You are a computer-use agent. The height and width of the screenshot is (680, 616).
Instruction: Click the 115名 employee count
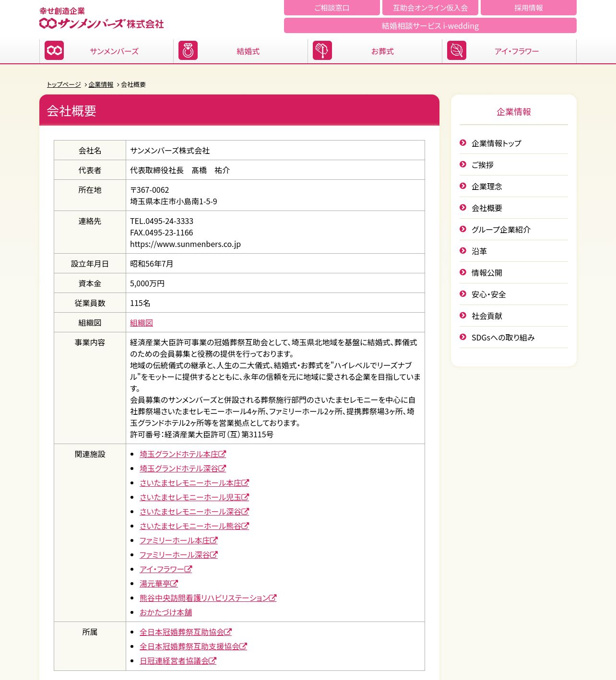click(x=140, y=303)
